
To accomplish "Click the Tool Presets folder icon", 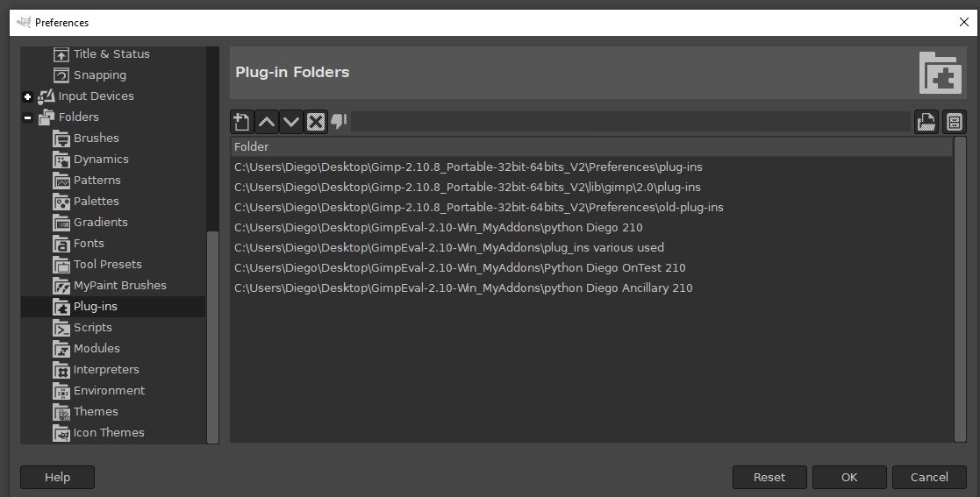I will coord(61,265).
